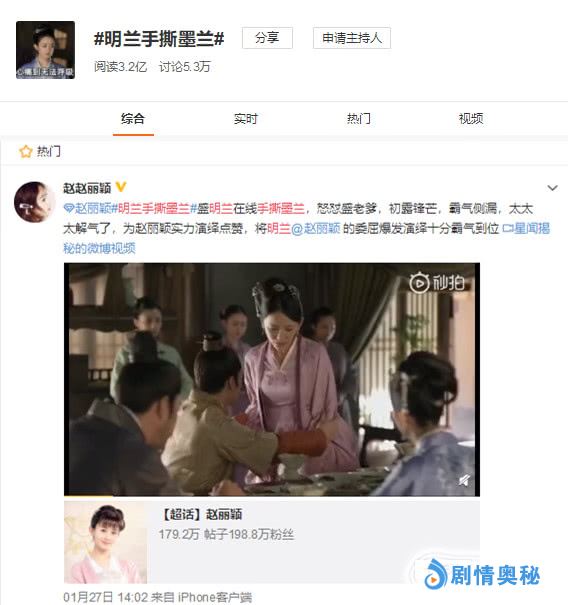Image resolution: width=568 pixels, height=605 pixels.
Task: Click the hashtag topic cover image
Action: click(46, 50)
